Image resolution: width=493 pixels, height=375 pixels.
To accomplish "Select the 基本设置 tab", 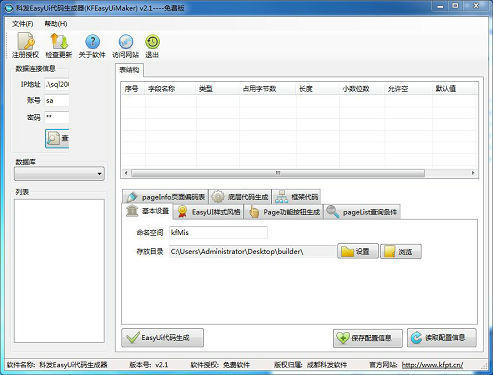I will (148, 211).
